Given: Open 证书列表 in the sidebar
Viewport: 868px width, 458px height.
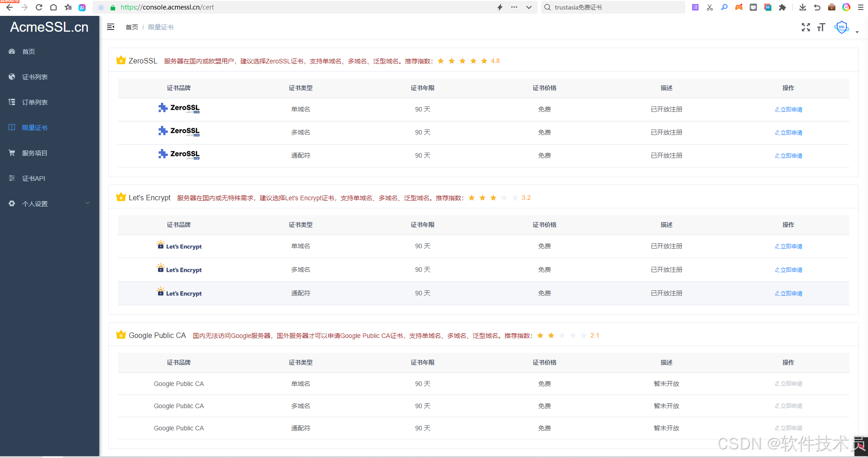Looking at the screenshot, I should coord(50,77).
